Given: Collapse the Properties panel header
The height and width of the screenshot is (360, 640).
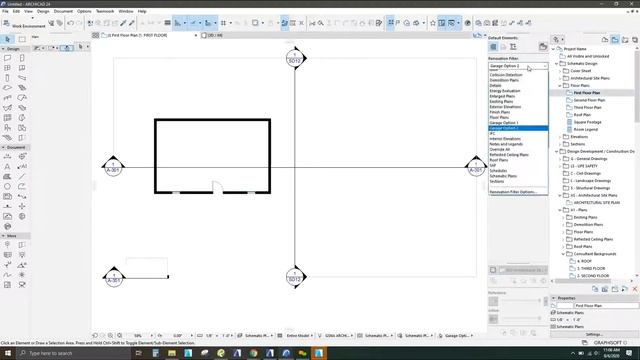Looking at the screenshot, I should tap(594, 298).
